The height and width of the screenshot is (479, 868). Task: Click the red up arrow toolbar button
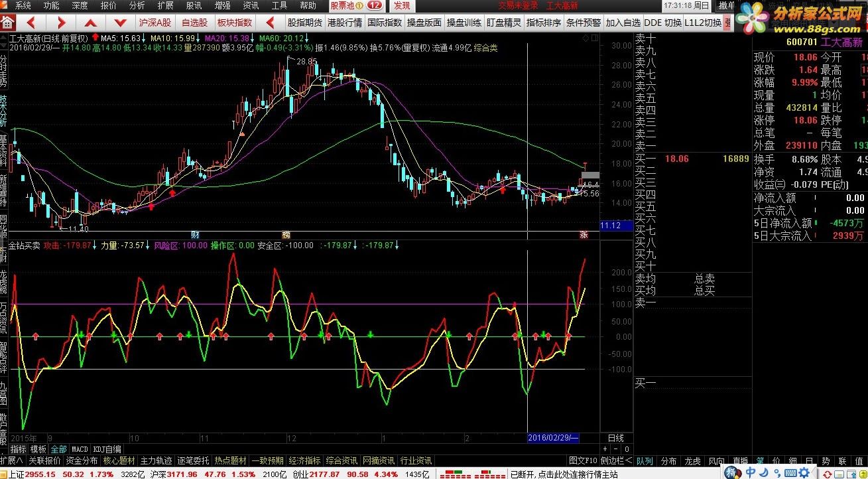pyautogui.click(x=90, y=23)
